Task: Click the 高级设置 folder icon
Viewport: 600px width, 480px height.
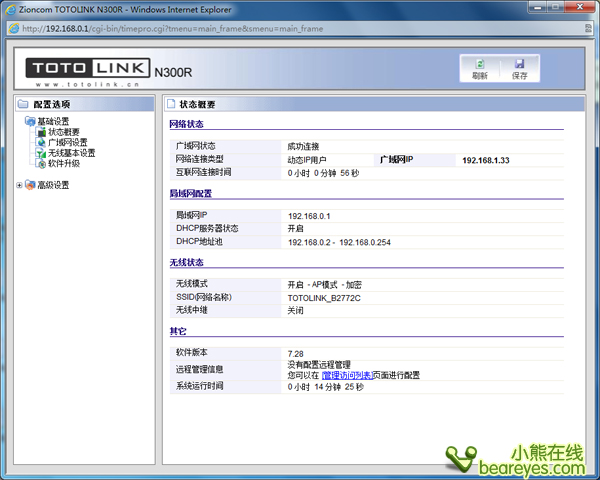Action: pyautogui.click(x=30, y=185)
